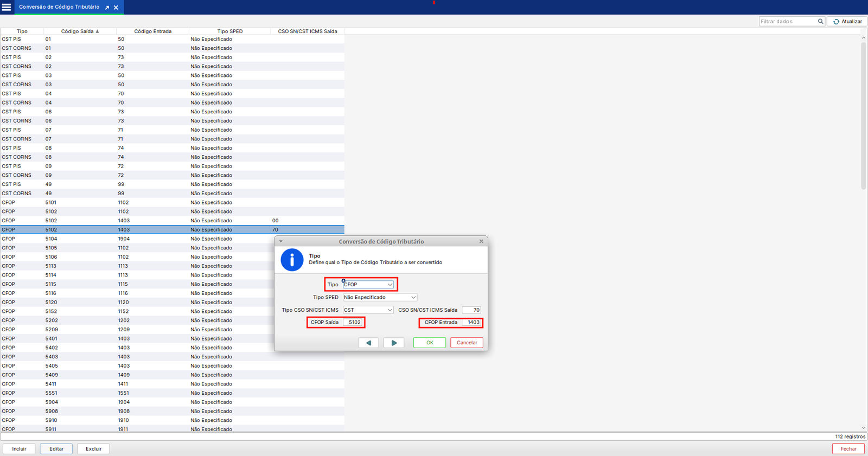Select CFOP row with Saída 5904

tap(172, 402)
